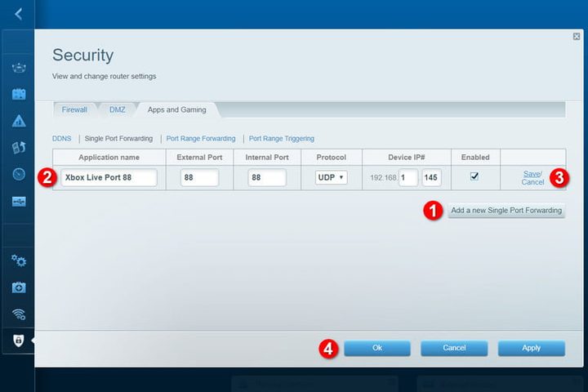Open Network Map router icon in sidebar

(x=18, y=68)
